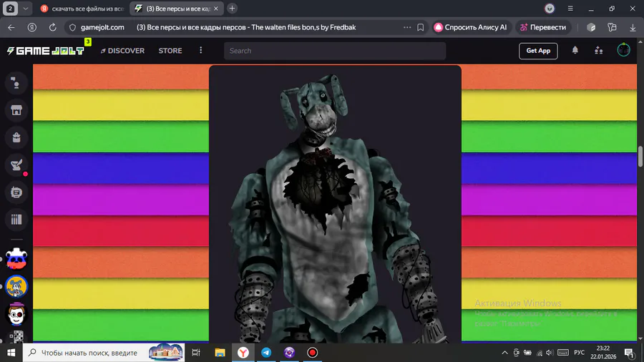Open the blue rabbit community avatar
The width and height of the screenshot is (644, 362).
point(16,286)
